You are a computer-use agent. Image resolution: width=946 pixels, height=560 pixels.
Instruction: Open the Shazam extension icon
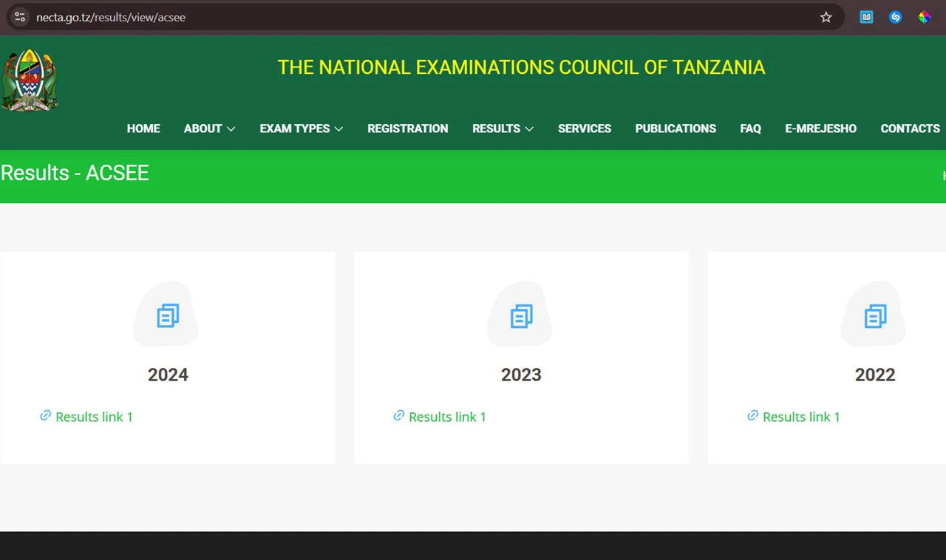[895, 17]
